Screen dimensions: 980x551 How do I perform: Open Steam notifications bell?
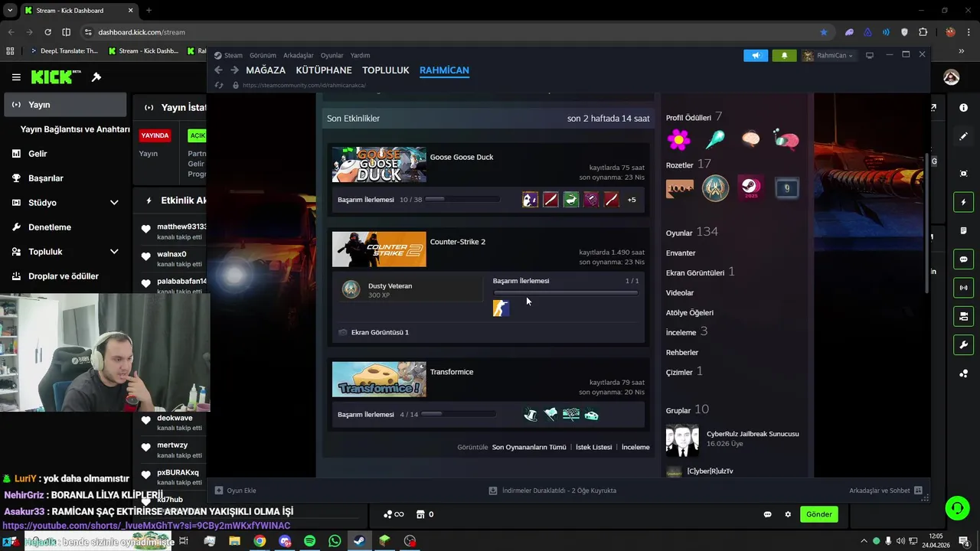[x=784, y=55]
